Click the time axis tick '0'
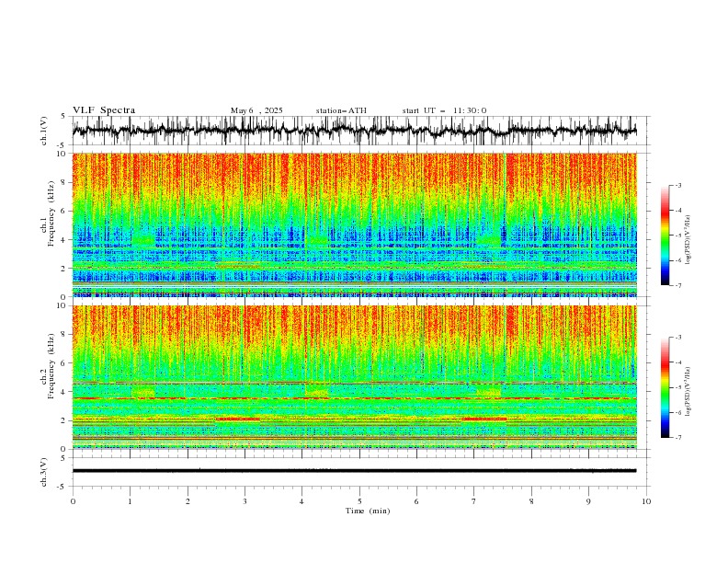This screenshot has width=728, height=563. tap(73, 501)
